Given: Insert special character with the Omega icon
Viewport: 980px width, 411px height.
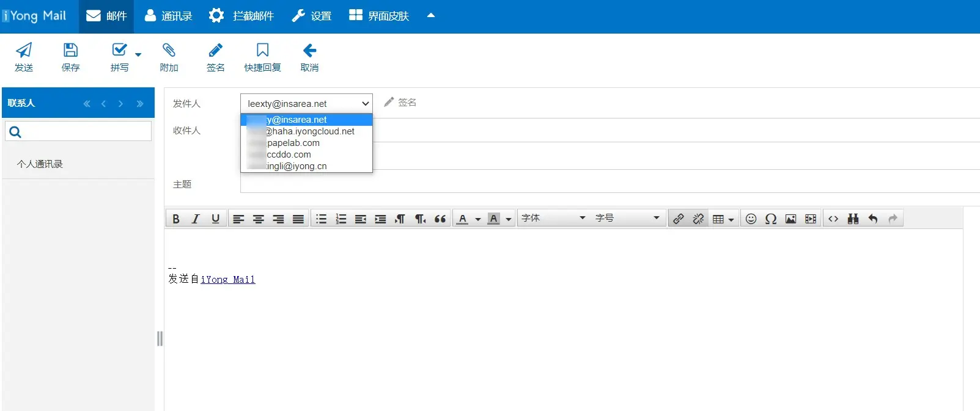Looking at the screenshot, I should tap(771, 219).
